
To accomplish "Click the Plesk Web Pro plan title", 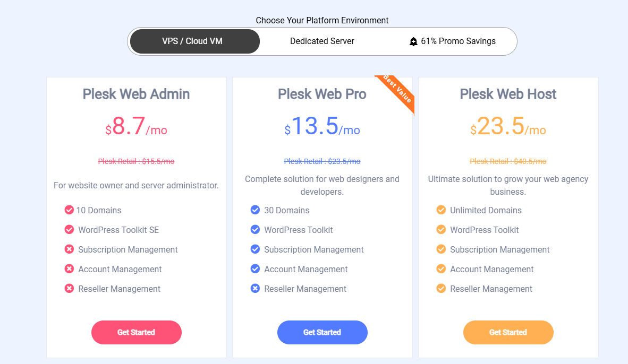I will pos(322,94).
